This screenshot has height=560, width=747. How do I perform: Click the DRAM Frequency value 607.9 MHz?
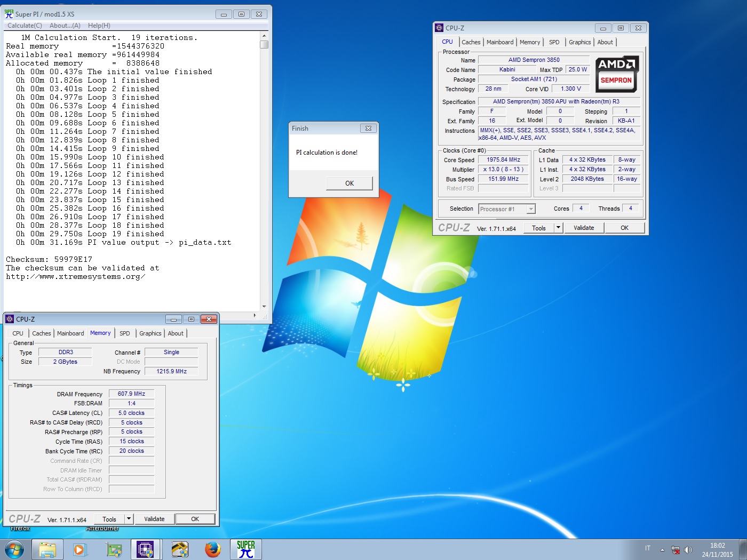(x=131, y=394)
